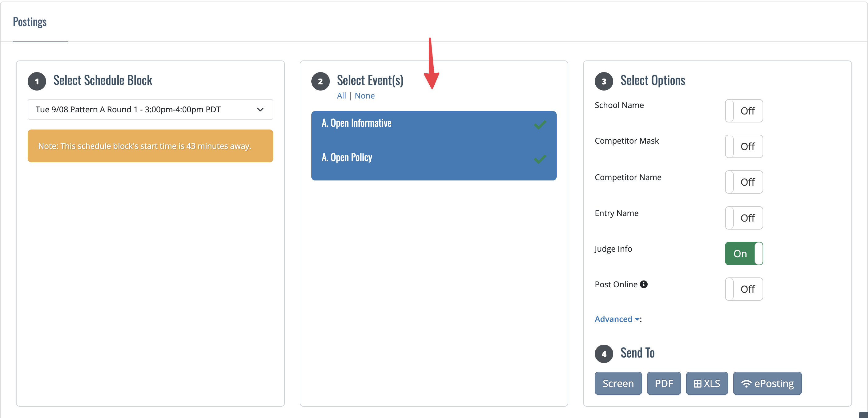Turn on the School Name toggle

[744, 111]
